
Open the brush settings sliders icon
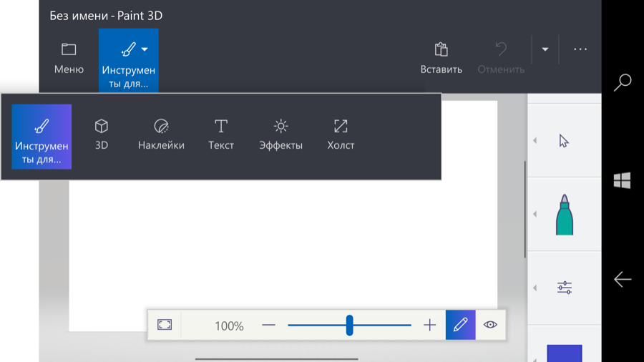click(565, 288)
